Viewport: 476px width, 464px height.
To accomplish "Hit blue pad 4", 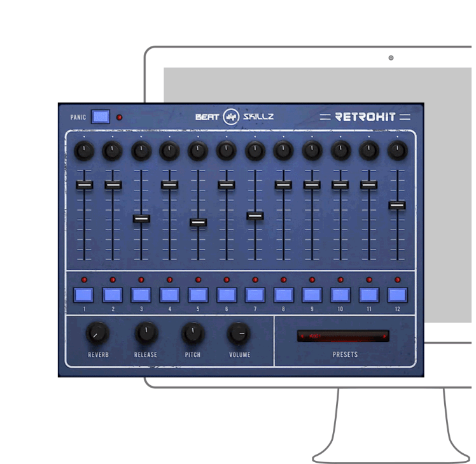I will click(169, 295).
